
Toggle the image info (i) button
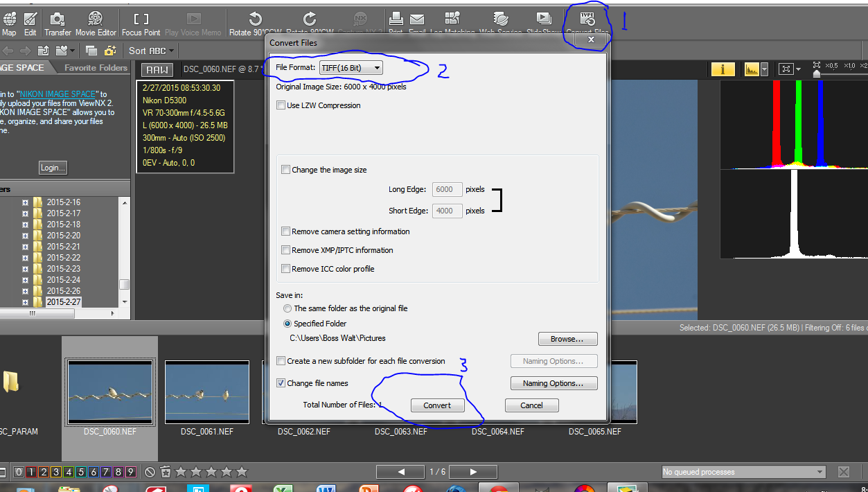pyautogui.click(x=723, y=69)
